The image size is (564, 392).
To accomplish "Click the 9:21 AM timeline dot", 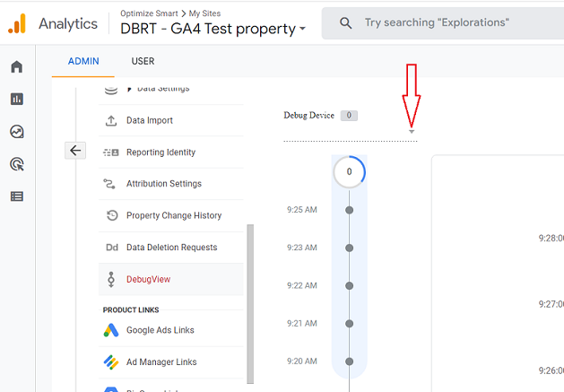I will pos(350,324).
